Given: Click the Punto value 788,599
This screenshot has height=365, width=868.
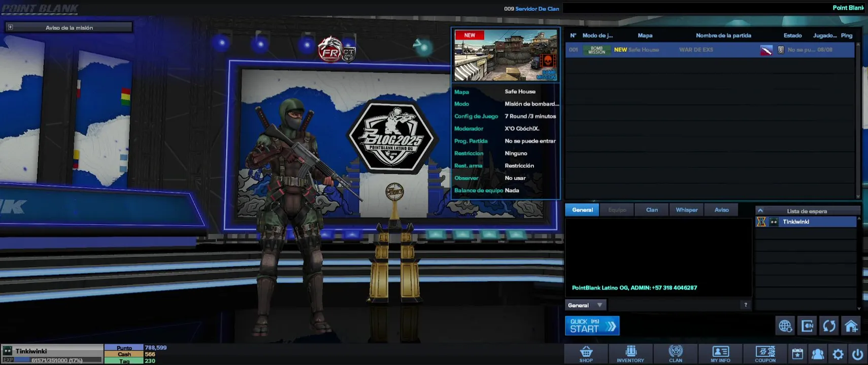Looking at the screenshot, I should click(x=156, y=348).
